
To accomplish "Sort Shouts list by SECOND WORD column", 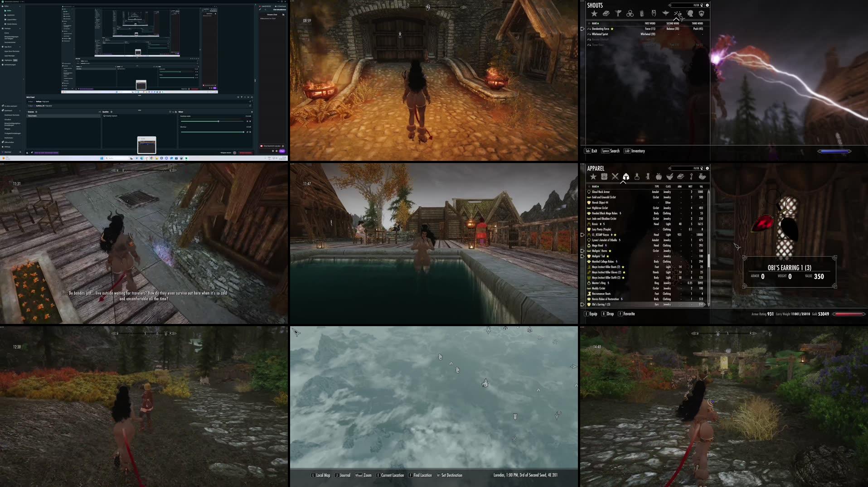I will click(673, 23).
